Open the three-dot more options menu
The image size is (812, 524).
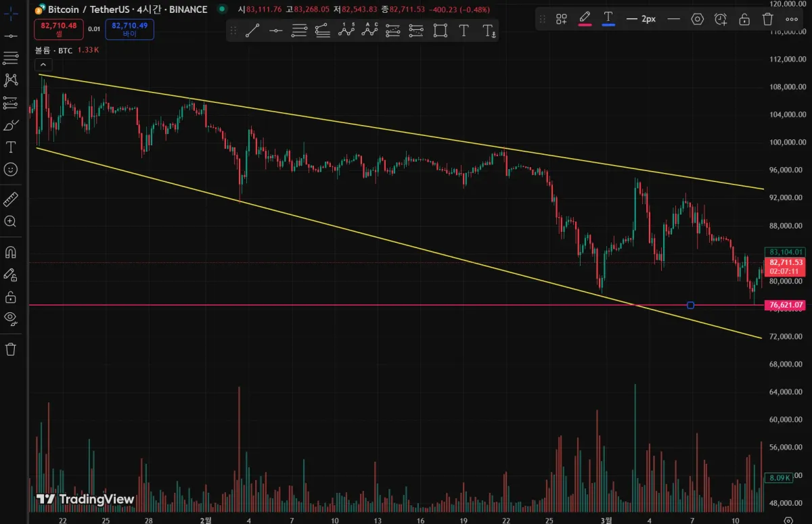click(791, 19)
